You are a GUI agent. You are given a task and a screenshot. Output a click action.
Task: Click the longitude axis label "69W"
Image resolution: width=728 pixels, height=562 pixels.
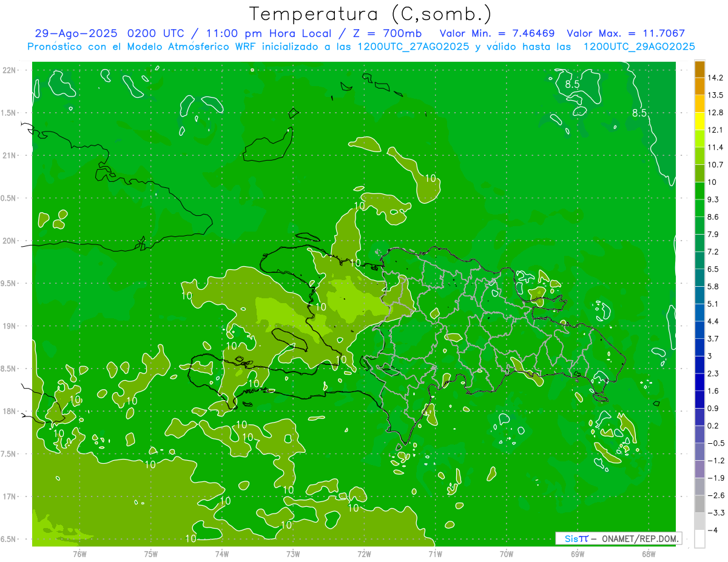pyautogui.click(x=578, y=554)
